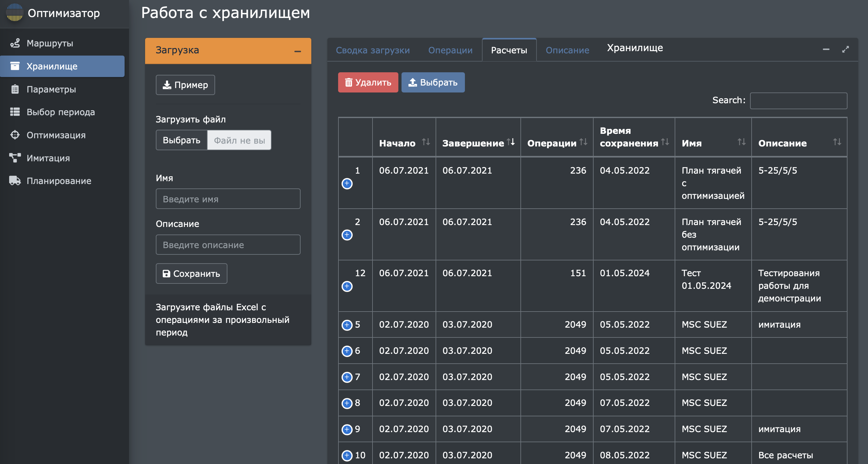Screen dimensions: 868x464
Task: Switch to Описание tab
Action: click(x=567, y=50)
